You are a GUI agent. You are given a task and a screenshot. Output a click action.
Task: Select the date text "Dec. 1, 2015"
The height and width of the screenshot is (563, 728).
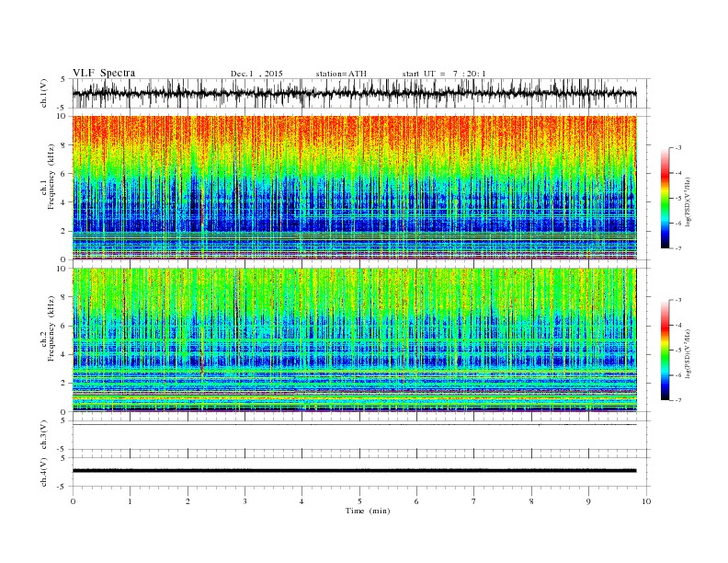pos(256,74)
